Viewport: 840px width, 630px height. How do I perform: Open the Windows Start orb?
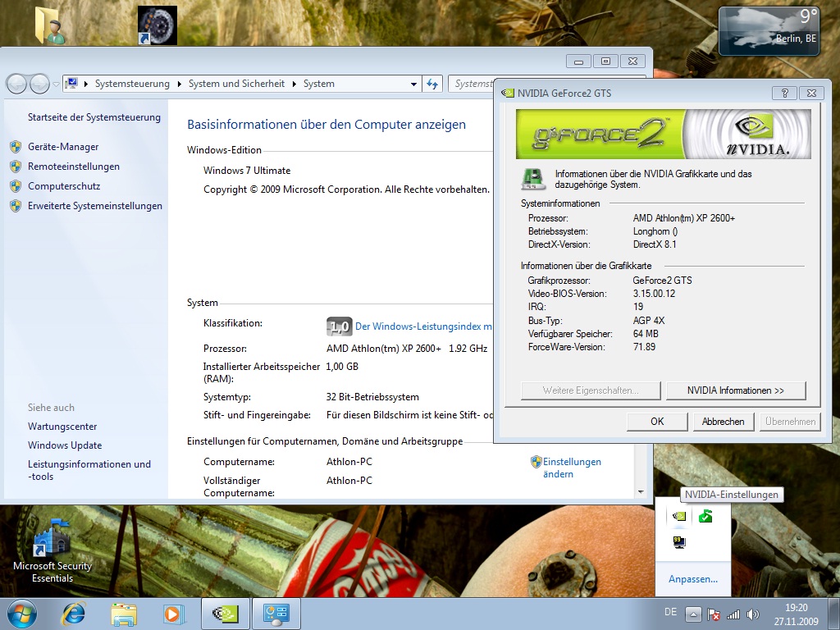click(x=22, y=614)
